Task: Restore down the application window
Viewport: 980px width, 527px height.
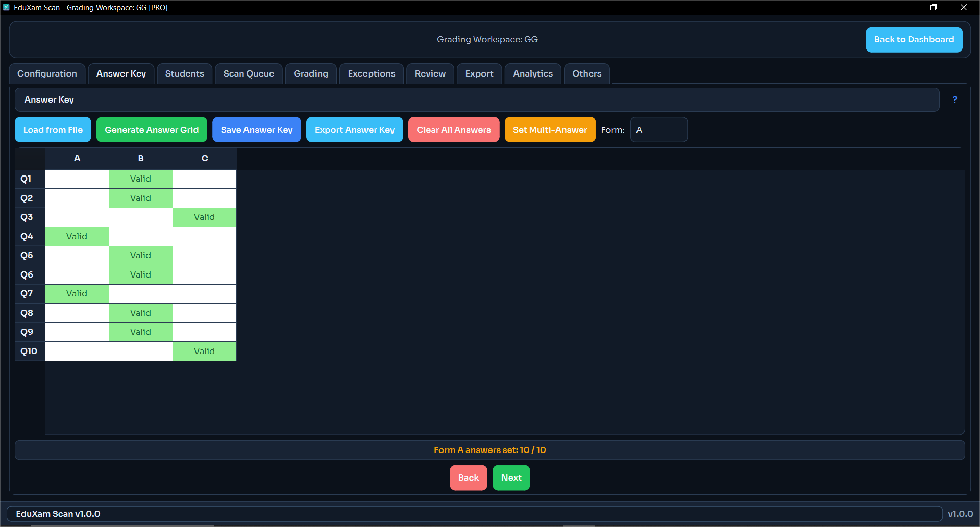Action: pos(933,7)
